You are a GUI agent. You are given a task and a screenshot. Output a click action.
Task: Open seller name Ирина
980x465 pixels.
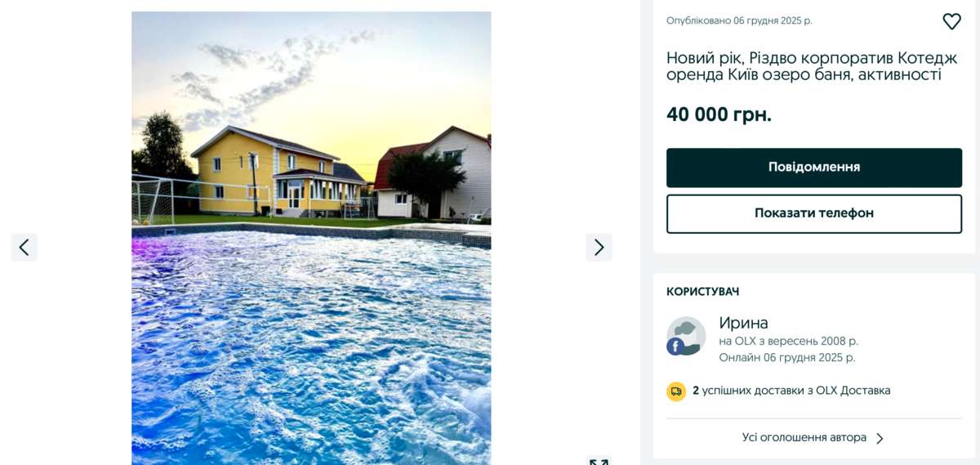tap(743, 323)
